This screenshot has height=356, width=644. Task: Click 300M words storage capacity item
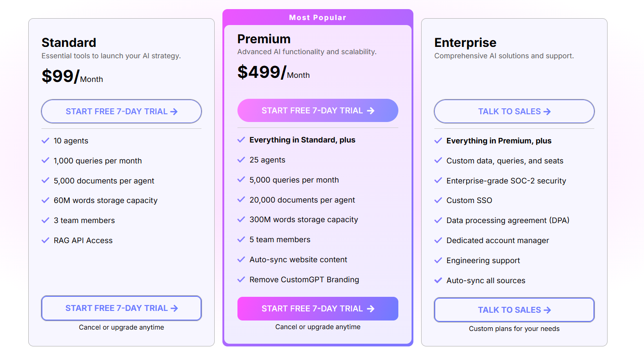pos(304,219)
